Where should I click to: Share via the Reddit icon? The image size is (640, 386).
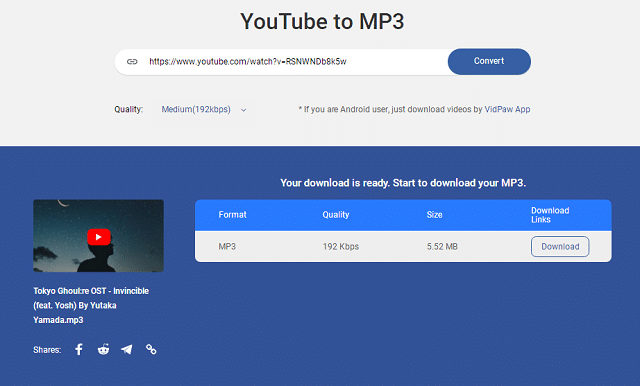pos(103,349)
